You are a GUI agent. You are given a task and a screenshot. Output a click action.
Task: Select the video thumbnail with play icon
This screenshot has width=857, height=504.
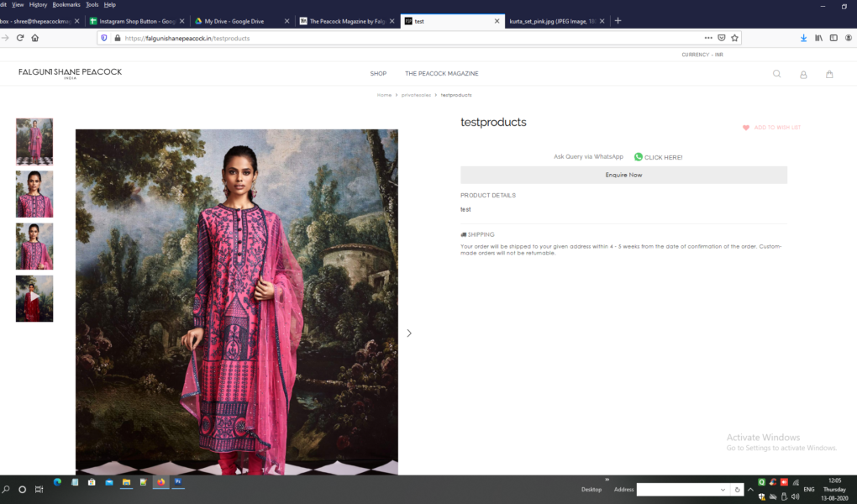click(x=34, y=298)
